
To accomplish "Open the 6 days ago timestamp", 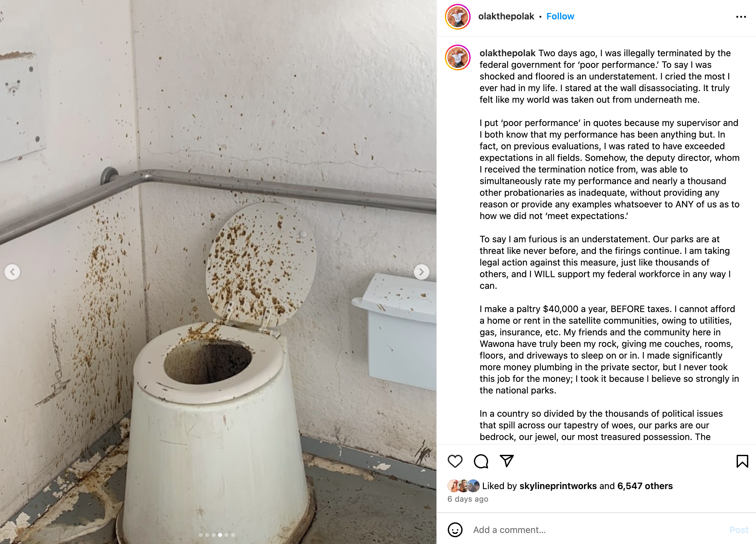I will [x=468, y=499].
